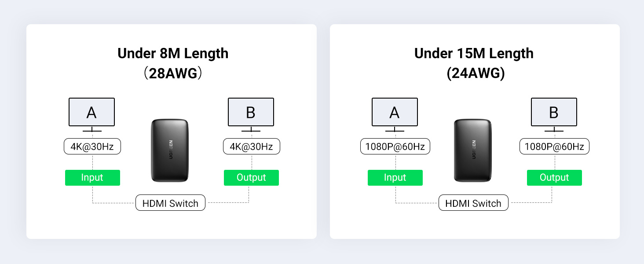Click the green Output button under 1080P@60Hz
644x264 pixels.
[554, 178]
